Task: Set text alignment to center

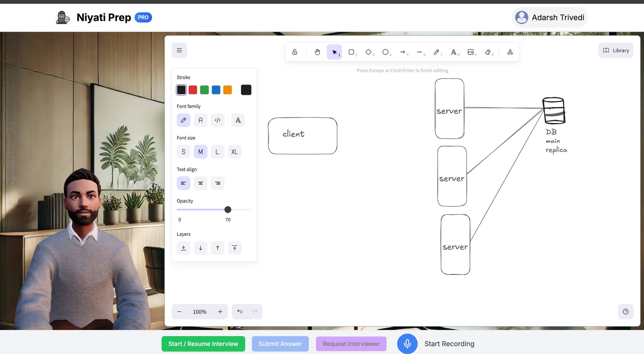Action: (201, 183)
